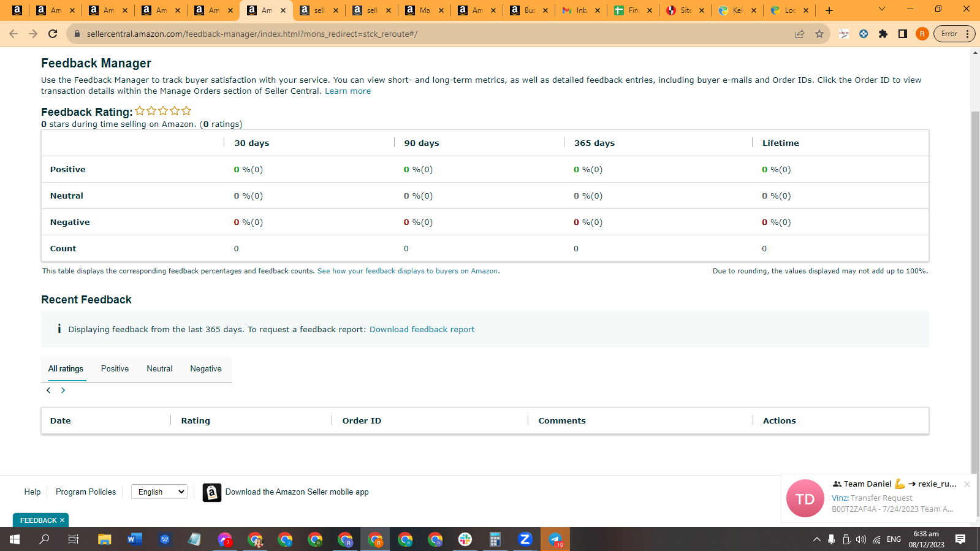Click the Lifetime column header
This screenshot has width=980, height=551.
(x=780, y=143)
